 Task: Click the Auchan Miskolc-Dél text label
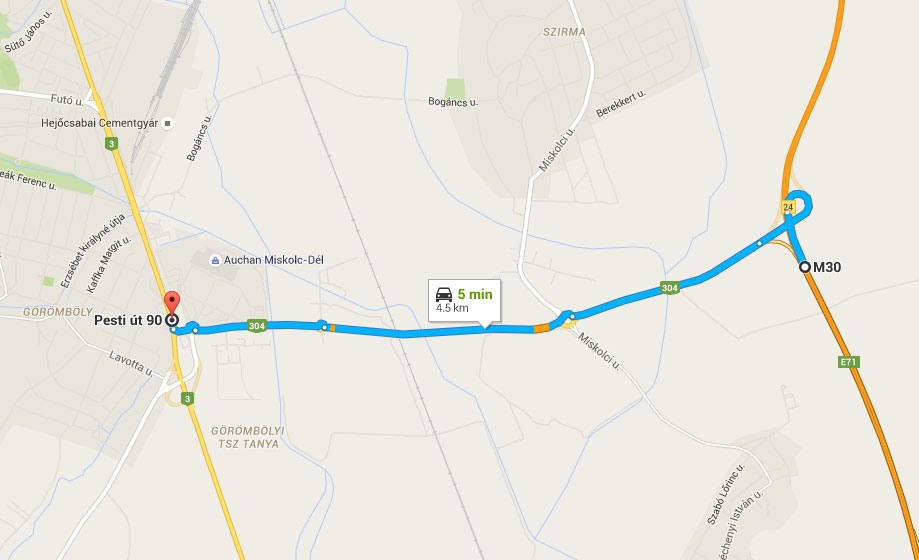coord(274,260)
